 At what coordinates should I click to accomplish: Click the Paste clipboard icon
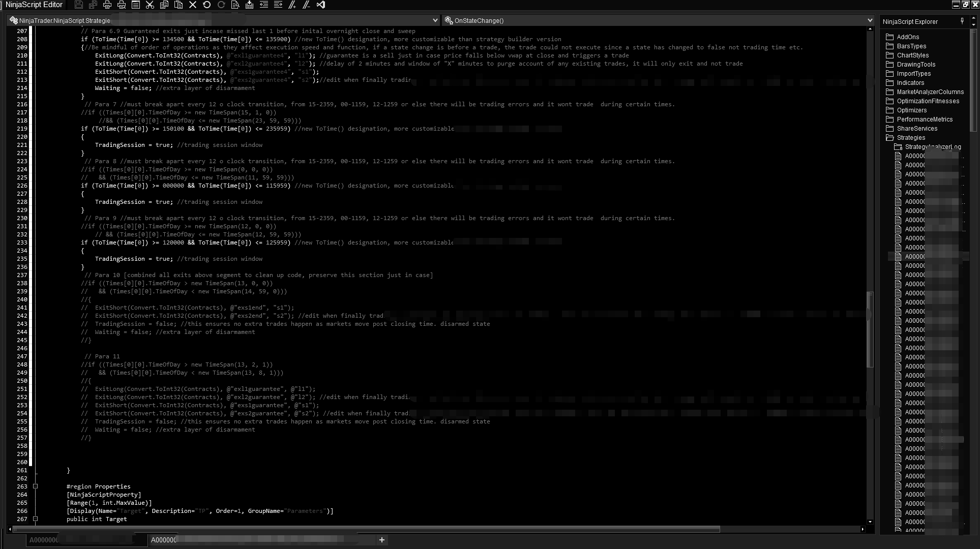tap(178, 5)
